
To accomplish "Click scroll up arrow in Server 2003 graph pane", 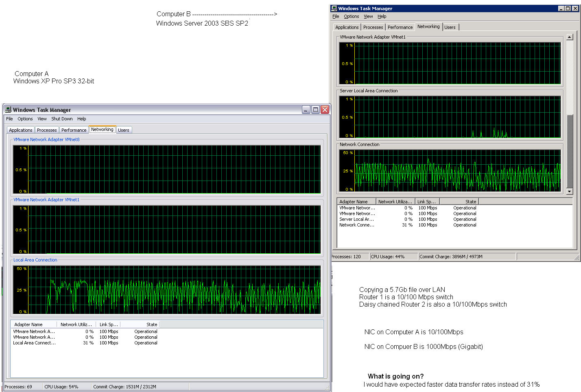I will tap(570, 37).
